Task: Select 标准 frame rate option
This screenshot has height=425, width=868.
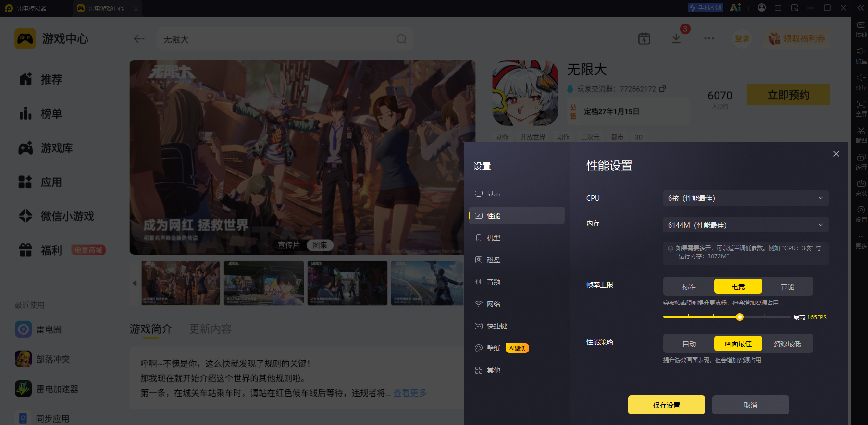Action: (x=689, y=286)
